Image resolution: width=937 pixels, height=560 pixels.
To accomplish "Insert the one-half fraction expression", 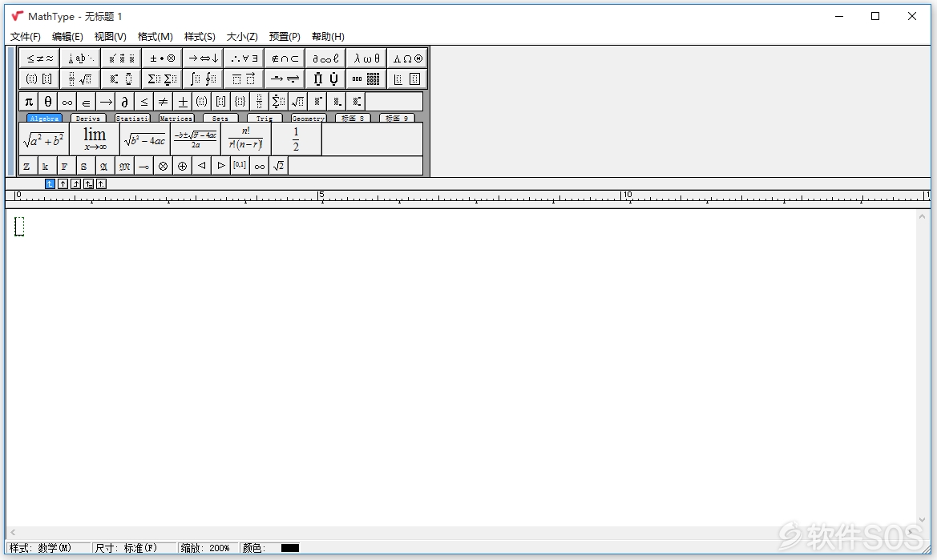I will [296, 139].
